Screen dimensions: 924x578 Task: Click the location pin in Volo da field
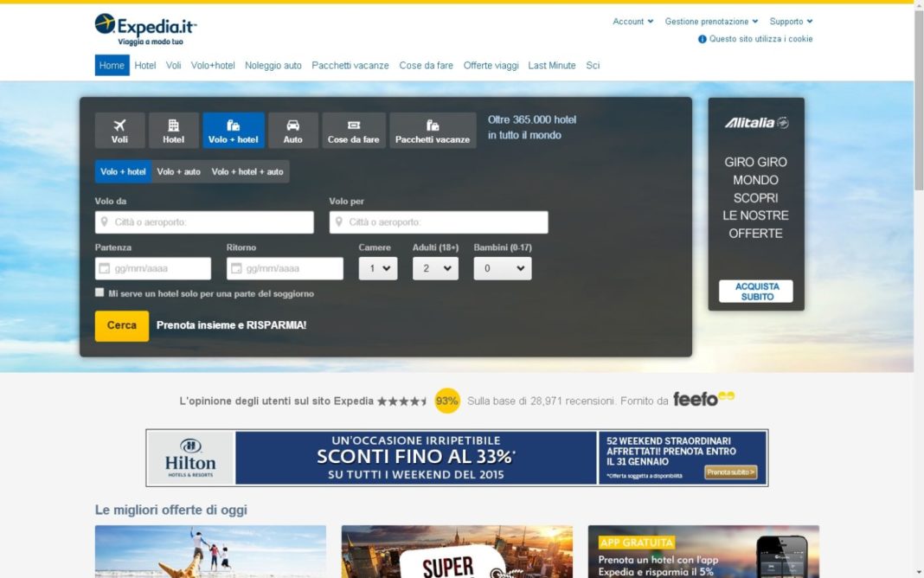[105, 222]
